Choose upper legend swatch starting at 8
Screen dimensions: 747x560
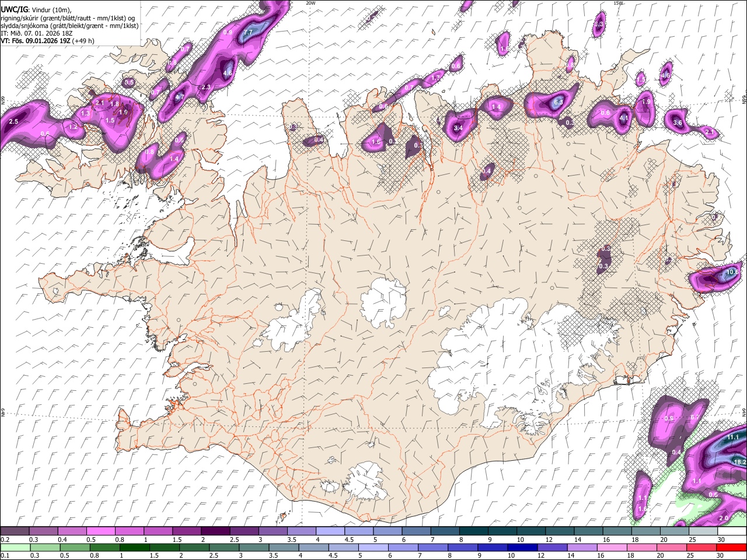click(473, 531)
